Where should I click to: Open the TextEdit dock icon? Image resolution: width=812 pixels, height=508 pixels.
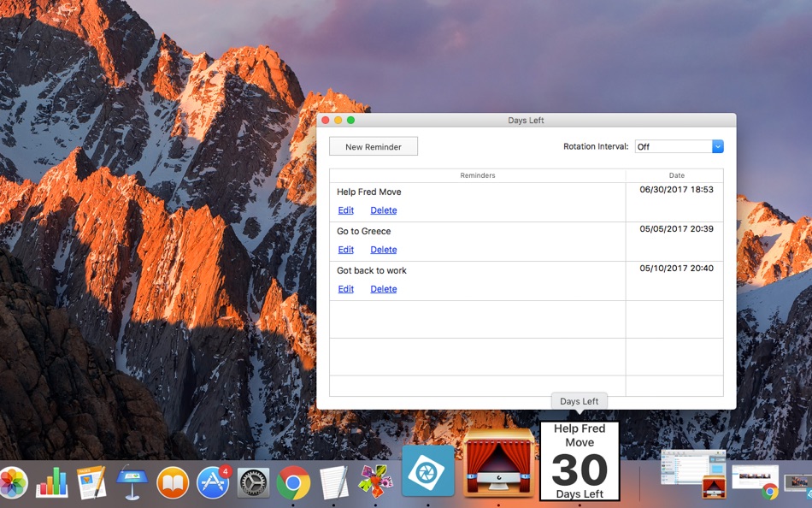click(333, 482)
